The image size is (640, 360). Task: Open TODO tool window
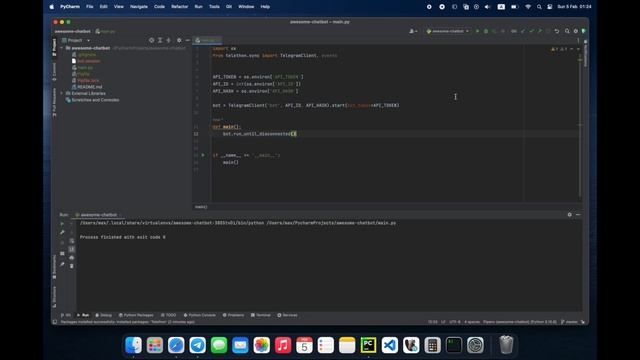pyautogui.click(x=169, y=315)
